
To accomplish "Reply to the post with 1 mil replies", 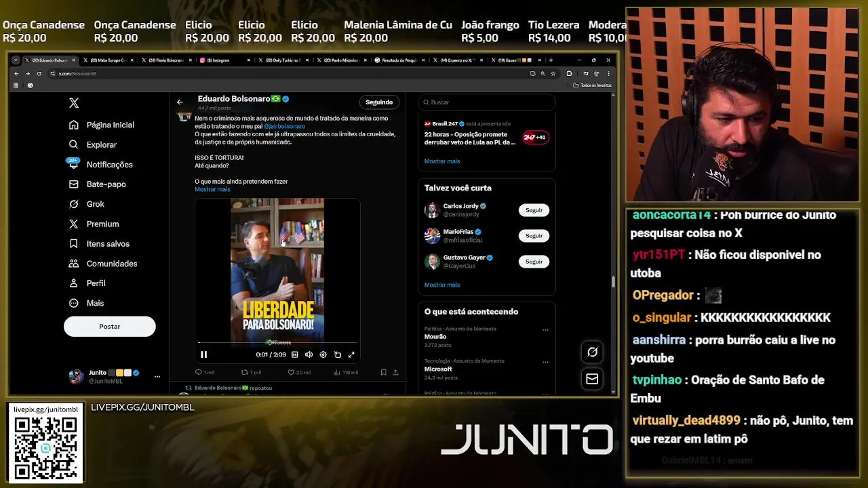I will [x=204, y=372].
